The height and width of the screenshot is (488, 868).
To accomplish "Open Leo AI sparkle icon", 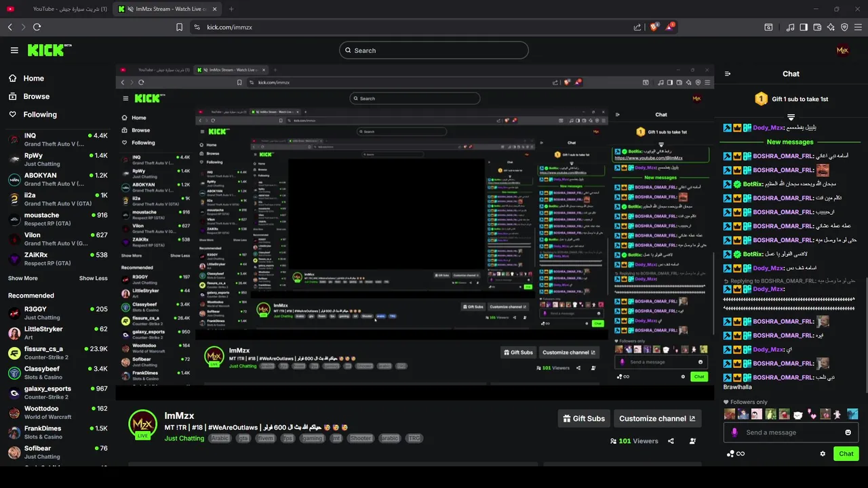I will tap(831, 27).
